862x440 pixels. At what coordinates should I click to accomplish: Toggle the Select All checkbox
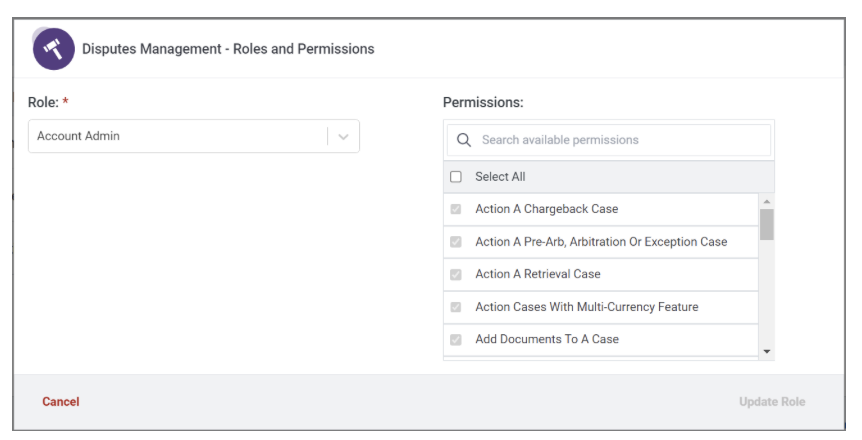[x=456, y=177]
